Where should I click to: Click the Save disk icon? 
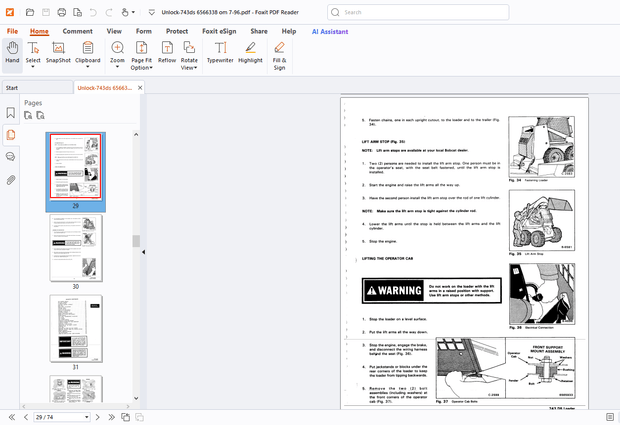coord(46,12)
